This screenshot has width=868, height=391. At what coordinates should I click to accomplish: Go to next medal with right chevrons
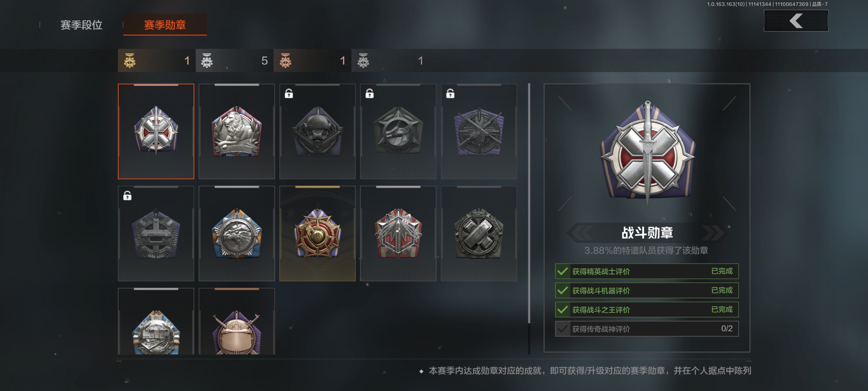pos(714,232)
